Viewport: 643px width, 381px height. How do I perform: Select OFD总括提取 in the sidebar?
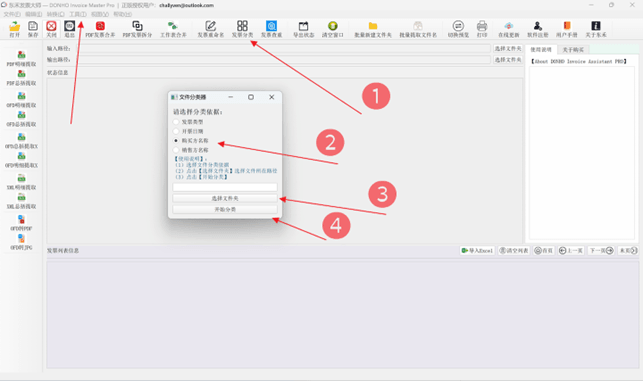[x=21, y=119]
